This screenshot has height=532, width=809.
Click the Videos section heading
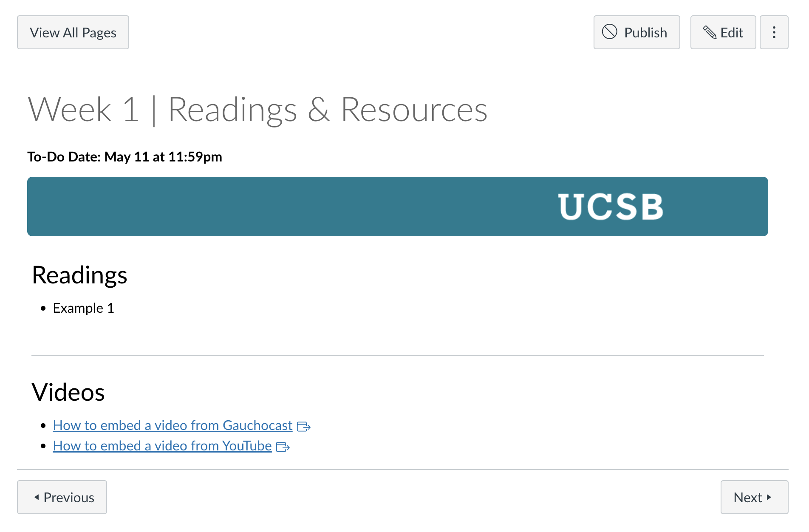[x=68, y=392]
